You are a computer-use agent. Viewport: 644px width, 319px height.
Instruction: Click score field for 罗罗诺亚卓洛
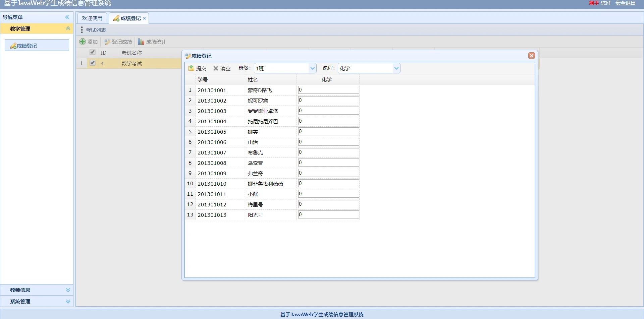tap(328, 111)
